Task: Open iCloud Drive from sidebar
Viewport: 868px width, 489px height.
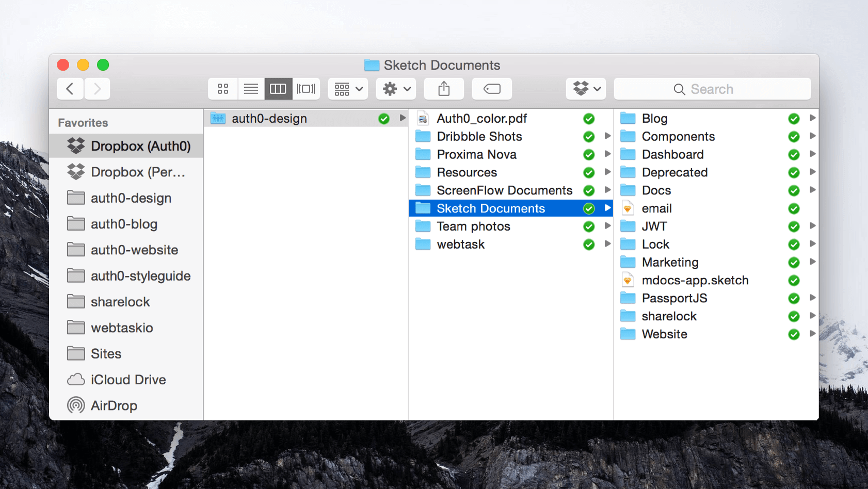Action: pos(128,380)
